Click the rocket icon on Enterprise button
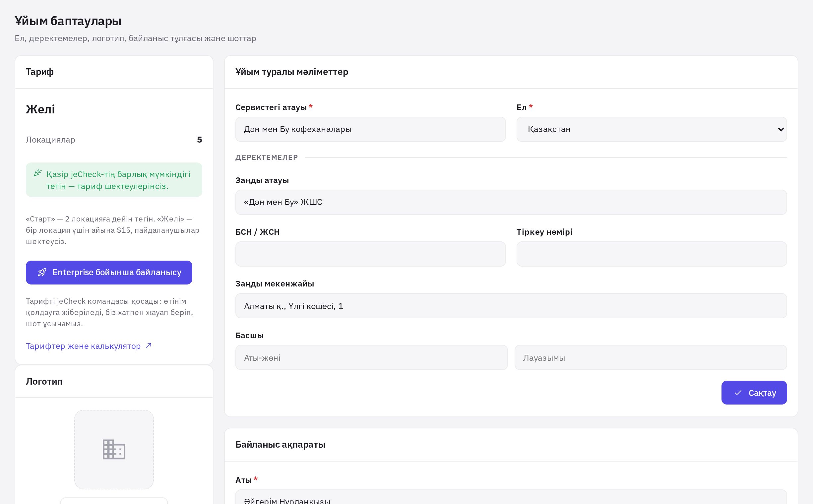 [x=42, y=272]
